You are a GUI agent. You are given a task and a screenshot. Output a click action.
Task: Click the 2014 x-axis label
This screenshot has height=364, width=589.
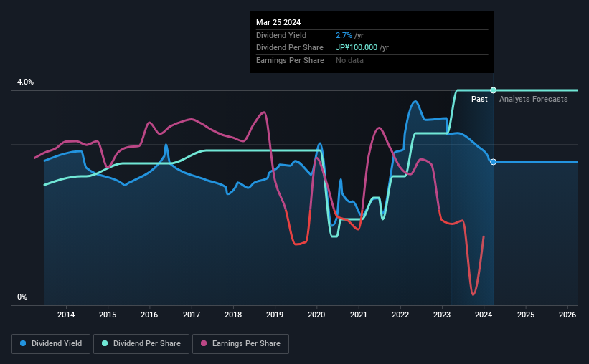66,315
